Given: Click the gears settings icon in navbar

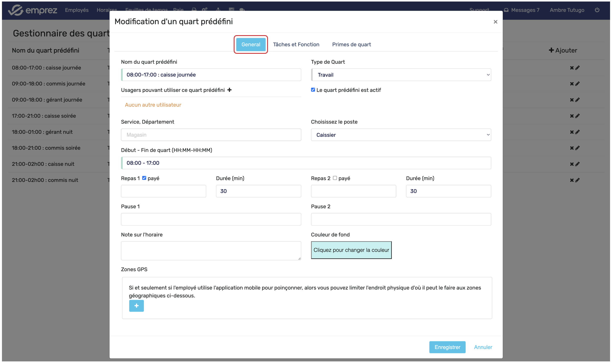Looking at the screenshot, I should (205, 9).
